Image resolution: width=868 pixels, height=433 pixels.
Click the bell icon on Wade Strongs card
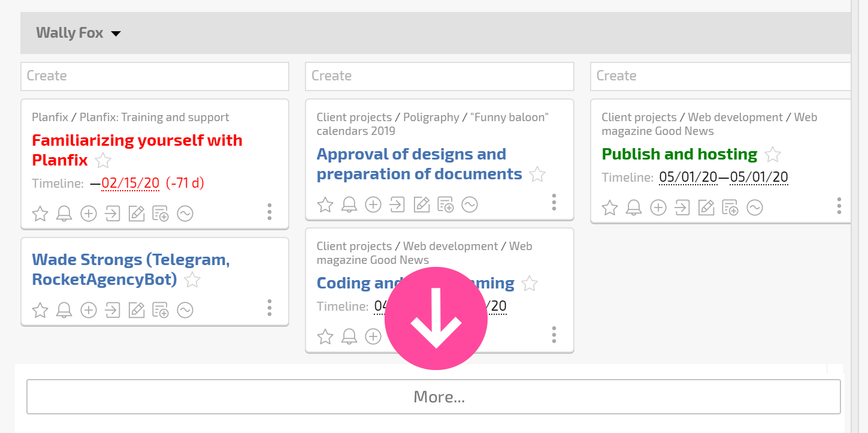64,310
